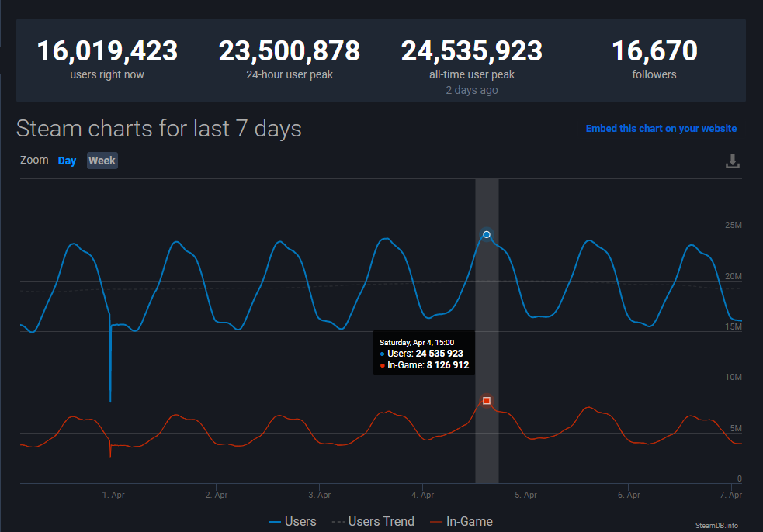763x532 pixels.
Task: Toggle the In-Game series in legend
Action: [461, 521]
